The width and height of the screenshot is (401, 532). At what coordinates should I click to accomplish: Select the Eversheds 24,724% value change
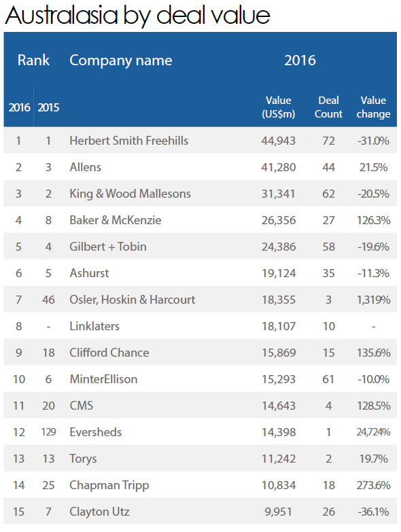[x=373, y=432]
